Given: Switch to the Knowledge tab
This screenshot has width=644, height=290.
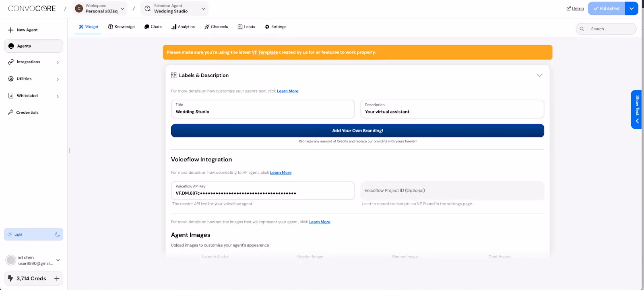Looking at the screenshot, I should [122, 27].
